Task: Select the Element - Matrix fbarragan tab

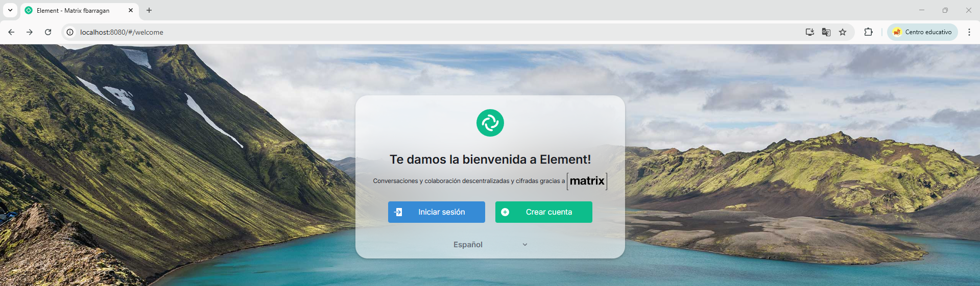Action: click(79, 10)
